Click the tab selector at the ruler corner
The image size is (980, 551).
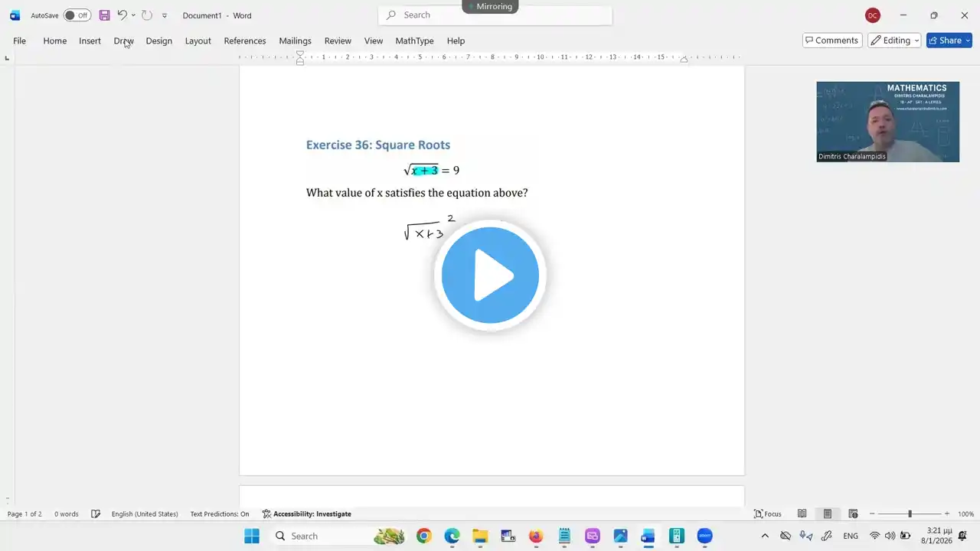click(7, 58)
